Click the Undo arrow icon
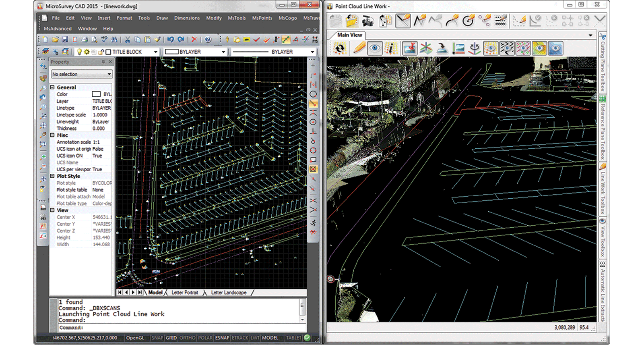This screenshot has width=644, height=345. click(171, 39)
